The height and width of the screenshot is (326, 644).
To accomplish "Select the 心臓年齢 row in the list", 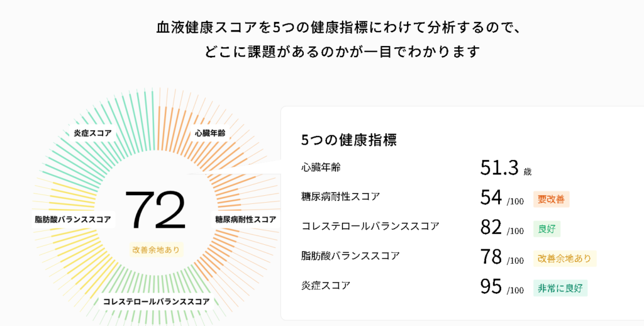I will (321, 167).
